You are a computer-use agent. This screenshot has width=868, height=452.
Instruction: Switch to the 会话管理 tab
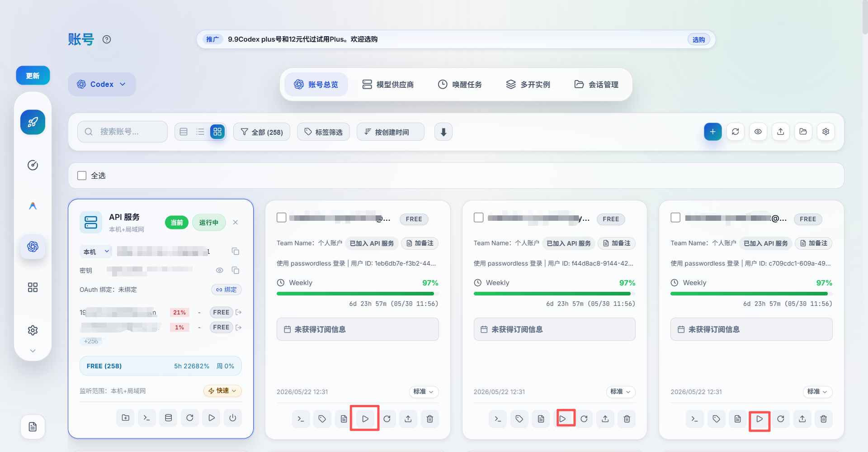click(x=596, y=85)
